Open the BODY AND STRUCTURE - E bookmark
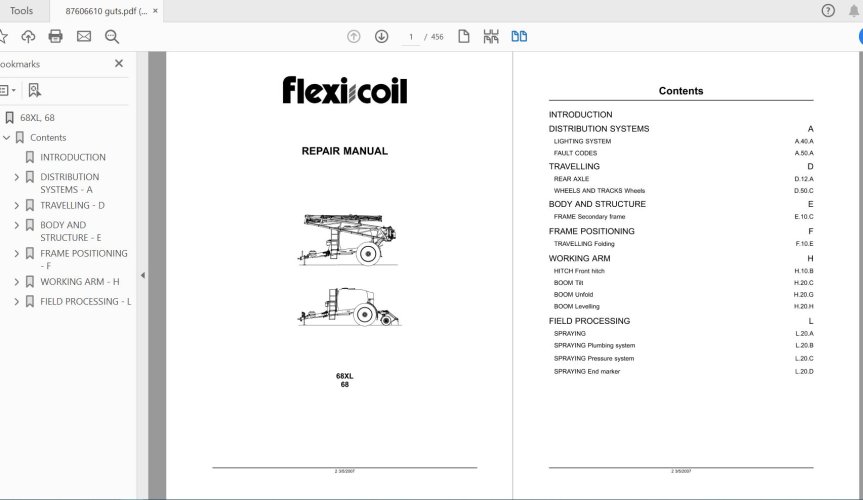863x500 pixels. coord(70,231)
